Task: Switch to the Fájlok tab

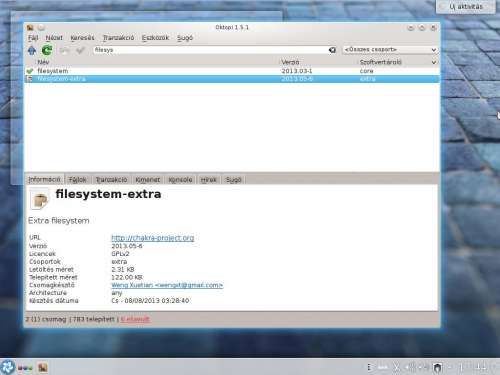Action: pos(78,180)
